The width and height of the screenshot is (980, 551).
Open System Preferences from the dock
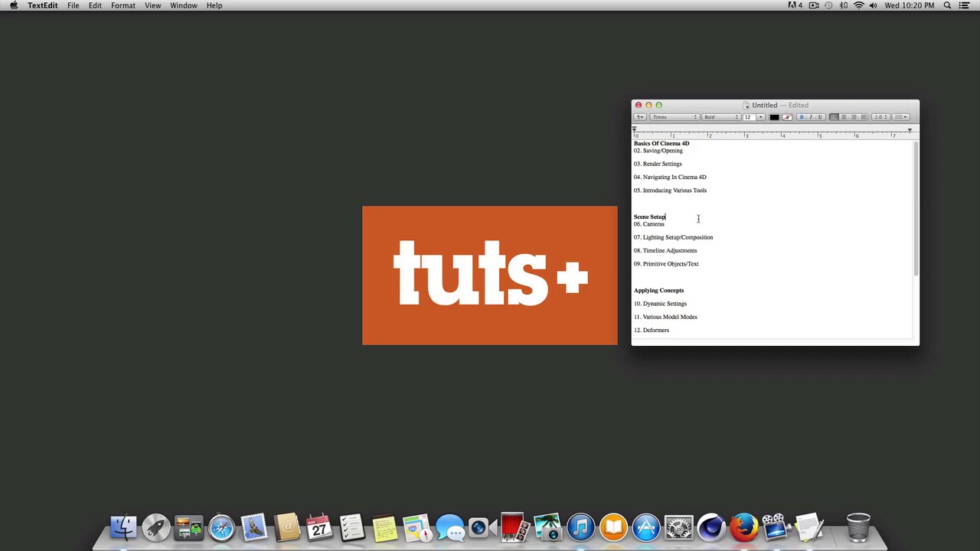click(x=678, y=527)
